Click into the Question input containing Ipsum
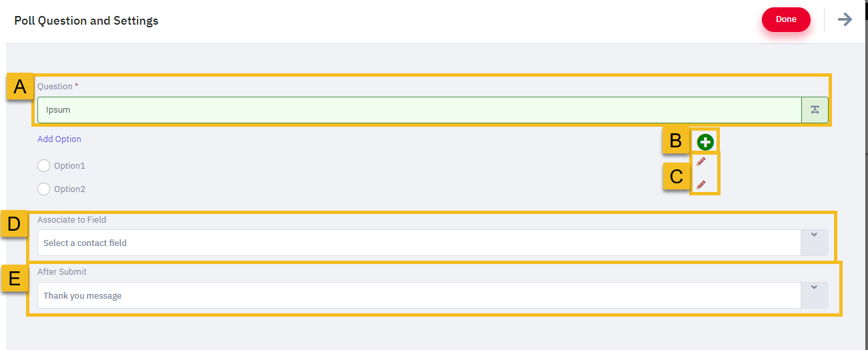Viewport: 868px width, 350px height. (x=419, y=110)
